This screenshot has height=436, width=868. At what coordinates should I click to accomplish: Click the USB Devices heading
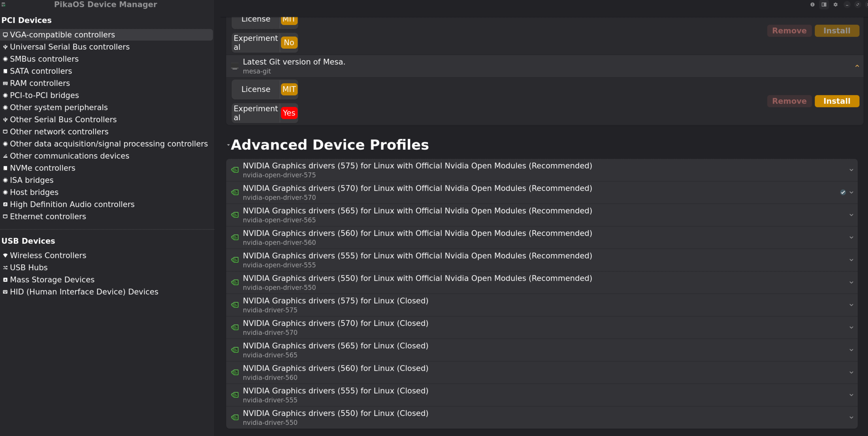click(x=28, y=241)
